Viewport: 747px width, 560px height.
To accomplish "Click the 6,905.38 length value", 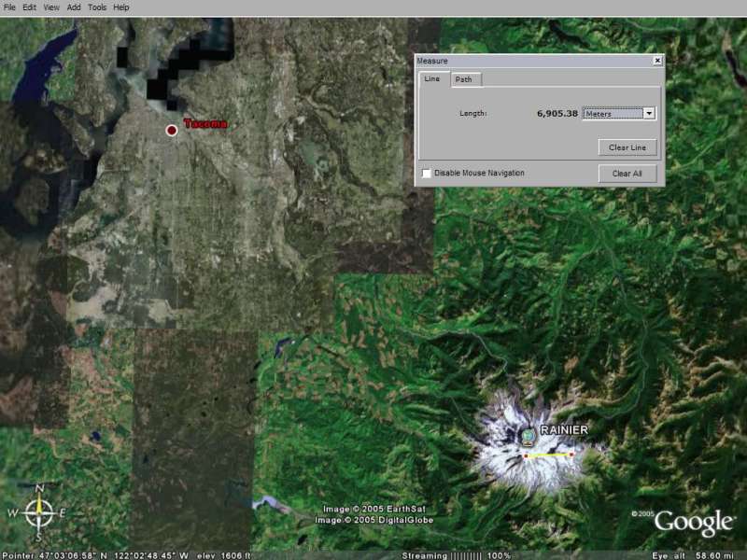I will pyautogui.click(x=557, y=113).
